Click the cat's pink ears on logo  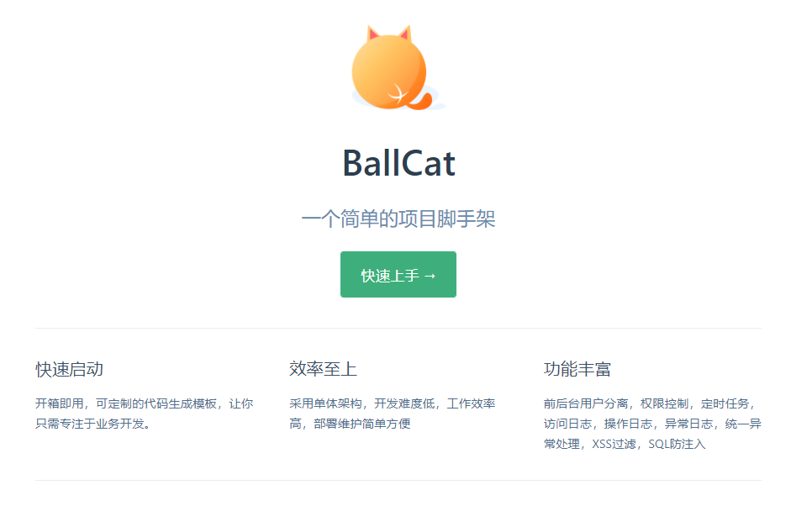[389, 34]
